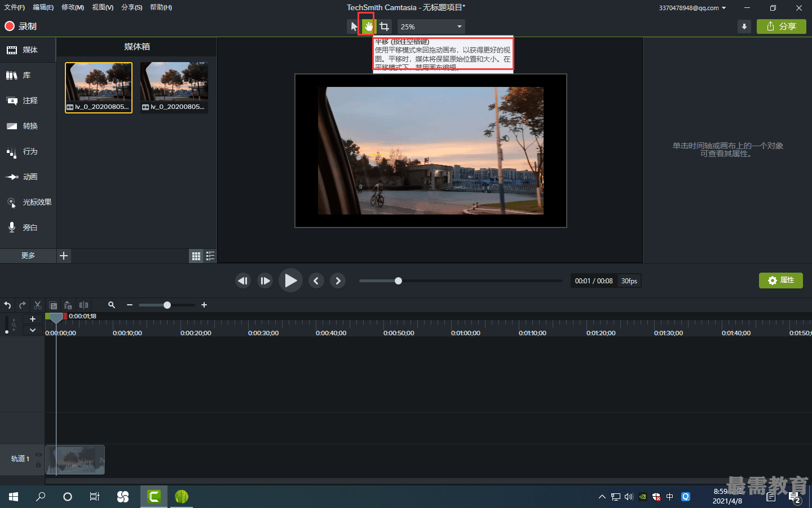Start recording with the 录制 button
Viewport: 812px width, 508px height.
point(20,26)
